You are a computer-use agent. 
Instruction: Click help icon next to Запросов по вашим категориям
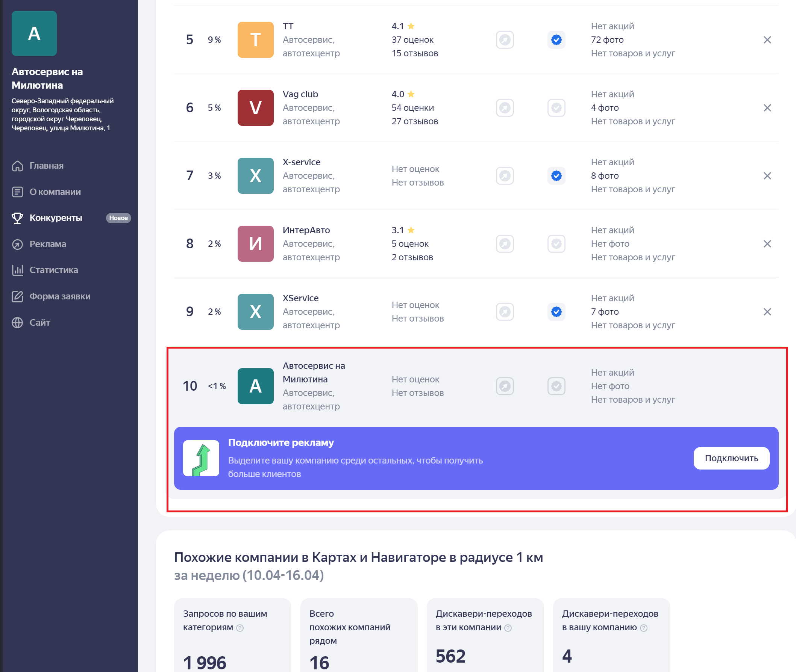coord(240,628)
